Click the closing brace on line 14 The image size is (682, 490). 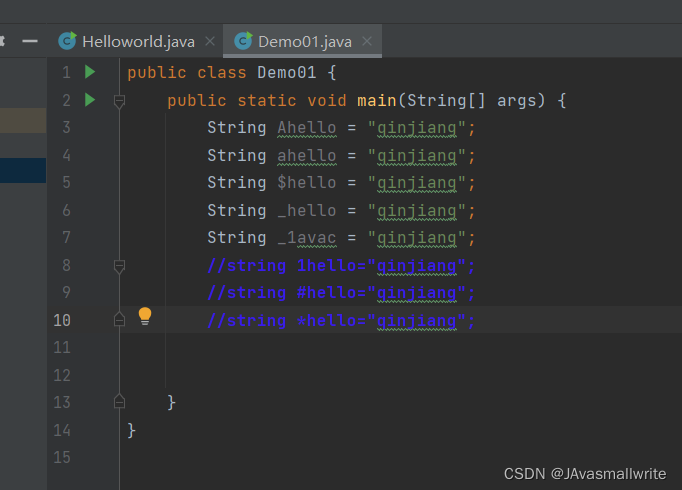click(x=132, y=431)
